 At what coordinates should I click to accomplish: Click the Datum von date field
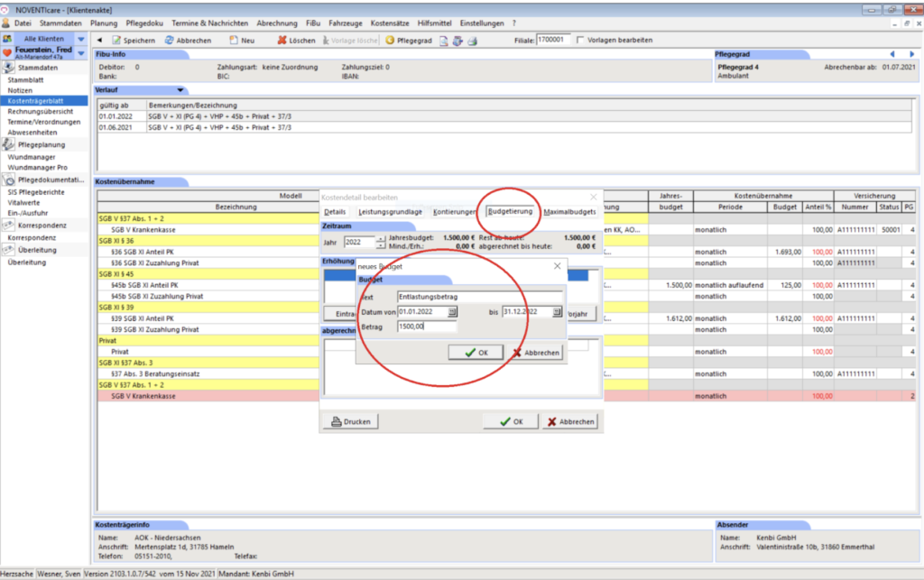(422, 311)
